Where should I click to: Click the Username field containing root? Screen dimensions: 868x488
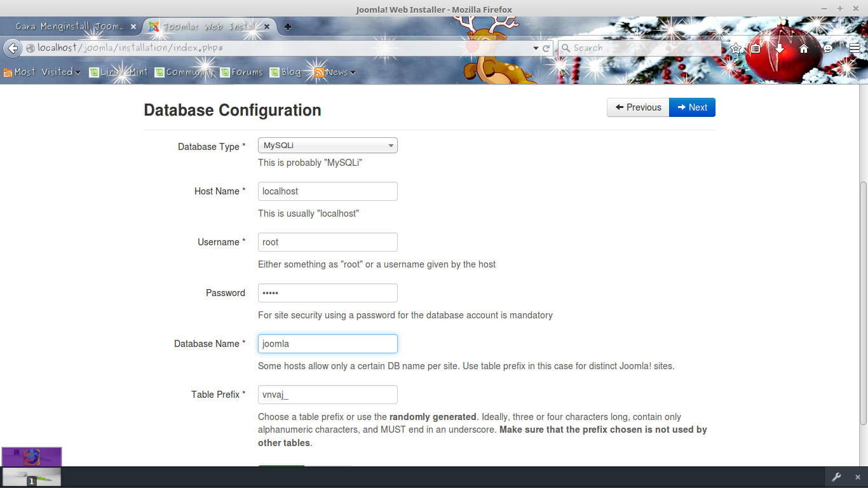tap(328, 242)
